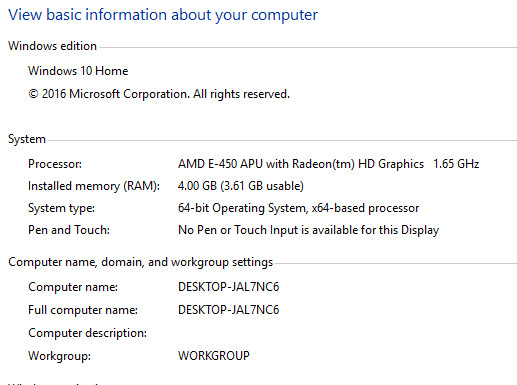Select the Windows edition section header
This screenshot has width=517, height=385.
(52, 46)
